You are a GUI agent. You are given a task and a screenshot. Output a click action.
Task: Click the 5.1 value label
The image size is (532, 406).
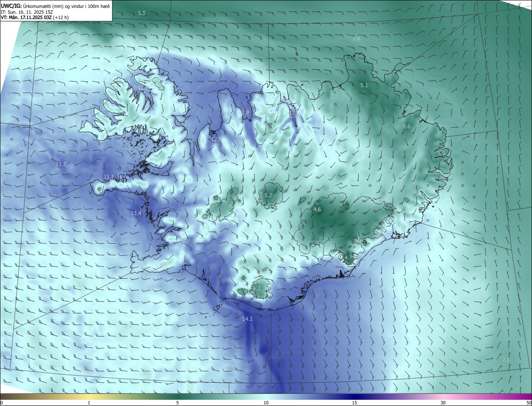click(x=364, y=85)
